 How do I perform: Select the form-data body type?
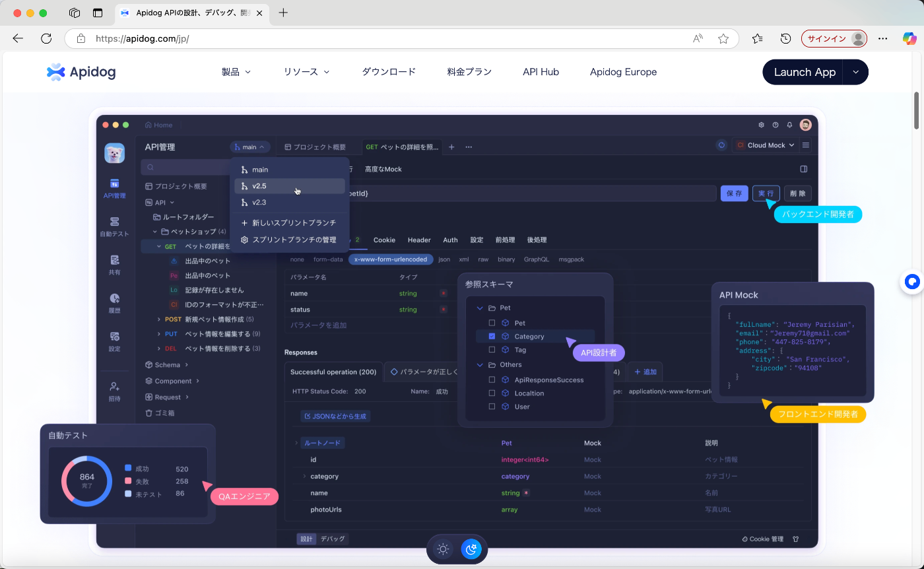pos(328,259)
